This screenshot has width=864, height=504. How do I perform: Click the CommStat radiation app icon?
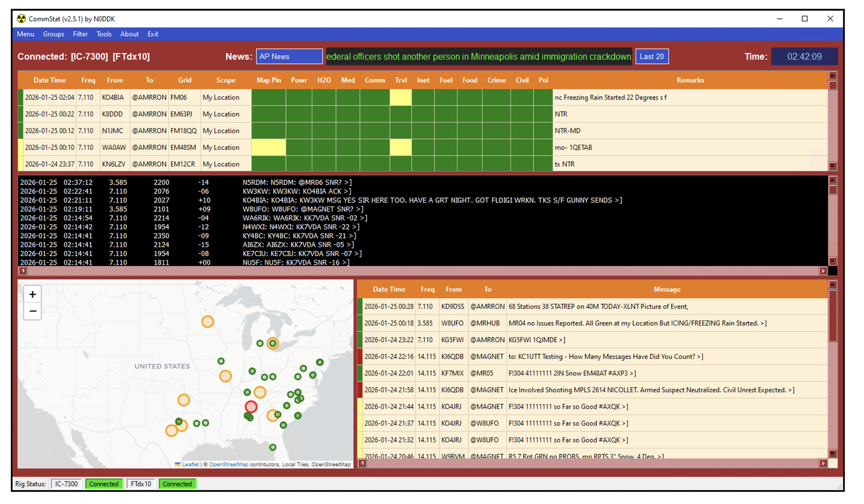click(21, 19)
